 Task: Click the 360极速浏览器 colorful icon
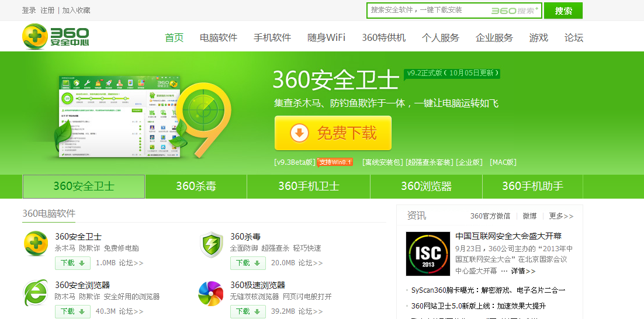[211, 293]
